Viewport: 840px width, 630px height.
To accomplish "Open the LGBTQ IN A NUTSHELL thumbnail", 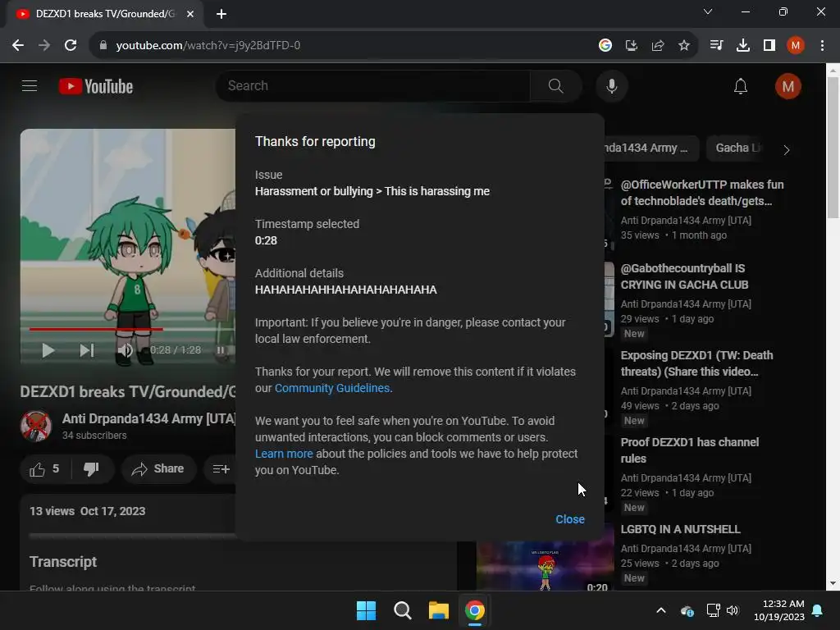I will [x=546, y=566].
